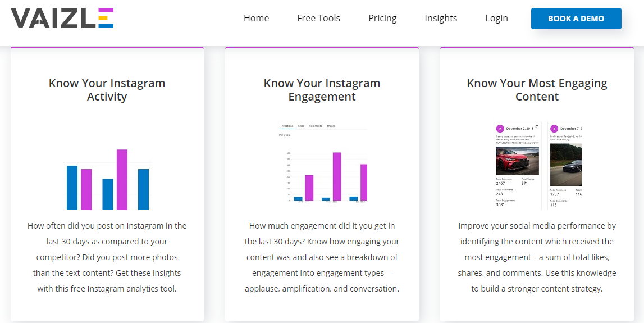
Task: Click the Login link
Action: pyautogui.click(x=496, y=19)
